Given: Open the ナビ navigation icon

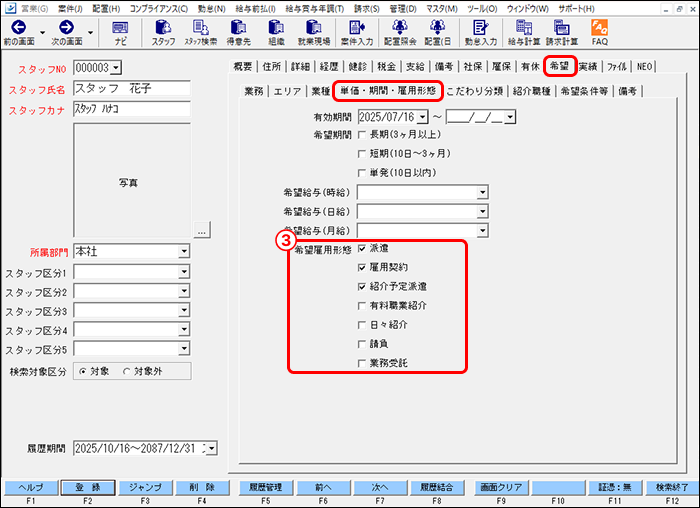Looking at the screenshot, I should click(x=120, y=32).
